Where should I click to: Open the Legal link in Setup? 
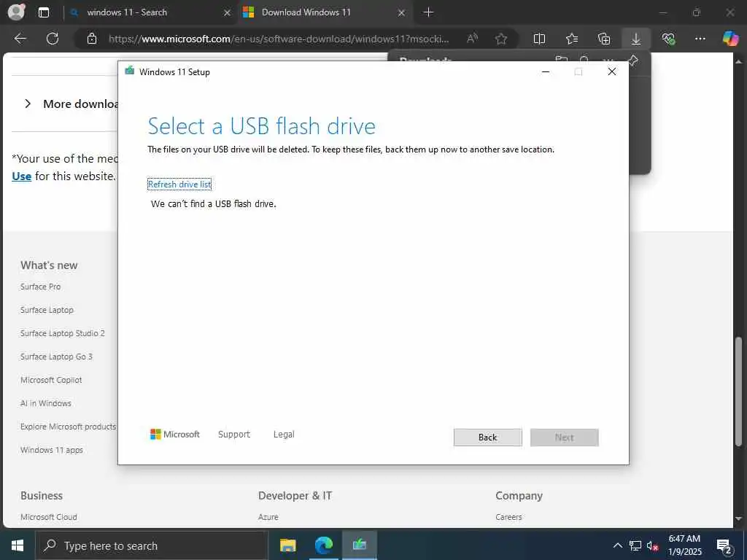coord(284,435)
